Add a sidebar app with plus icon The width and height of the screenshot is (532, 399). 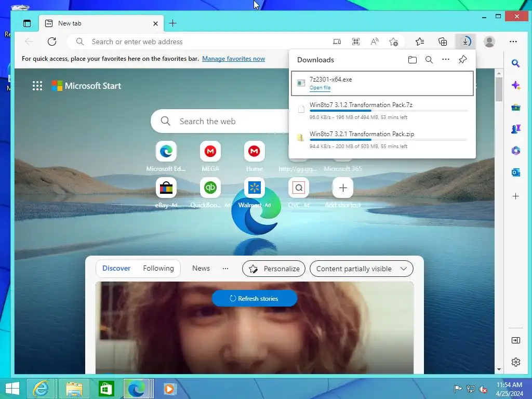516,196
